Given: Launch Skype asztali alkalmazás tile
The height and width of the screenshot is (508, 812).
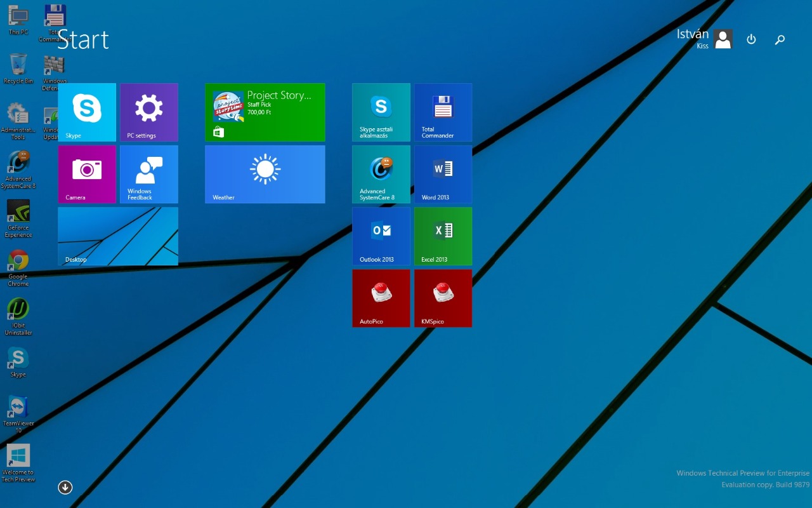Looking at the screenshot, I should coord(381,112).
